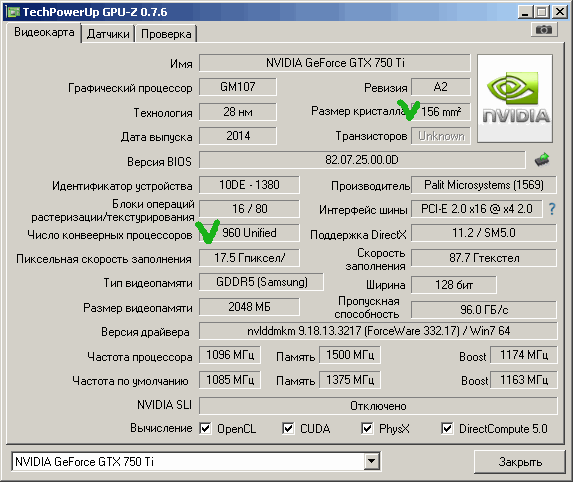Image resolution: width=573 pixels, height=482 pixels.
Task: Click the GM107 GPU field
Action: pyautogui.click(x=238, y=87)
